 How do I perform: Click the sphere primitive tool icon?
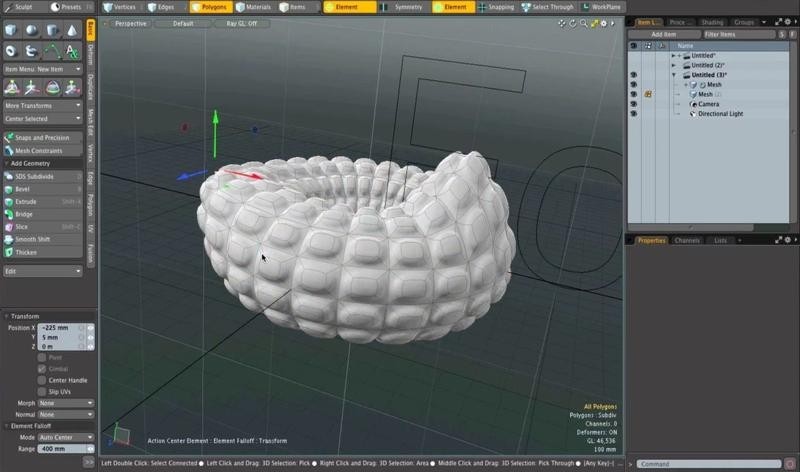point(31,30)
